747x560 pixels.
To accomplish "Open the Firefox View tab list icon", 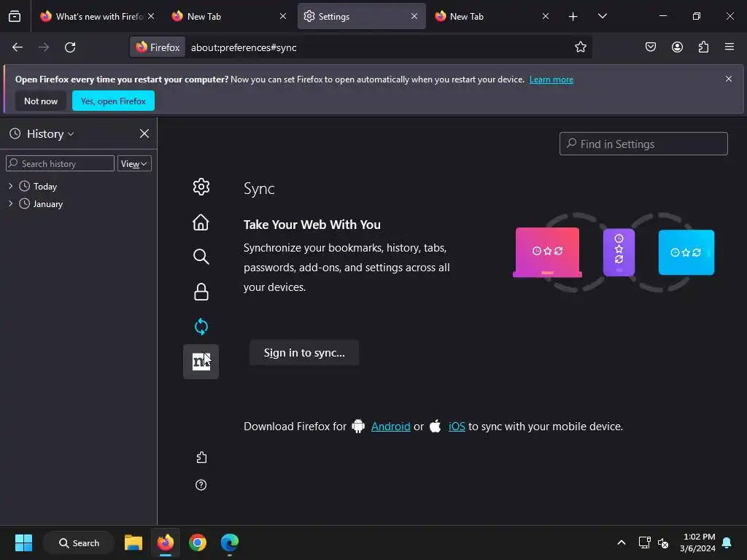I will coord(15,16).
